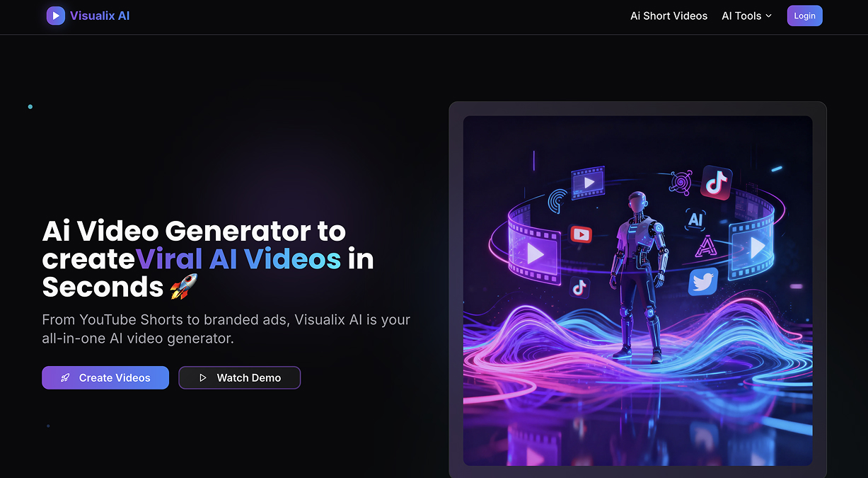This screenshot has height=478, width=868.
Task: Open the AI Tools menu
Action: tap(747, 16)
